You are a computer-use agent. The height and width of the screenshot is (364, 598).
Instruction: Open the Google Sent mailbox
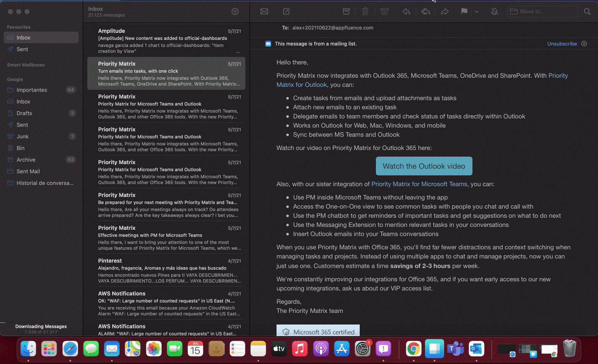(41, 125)
